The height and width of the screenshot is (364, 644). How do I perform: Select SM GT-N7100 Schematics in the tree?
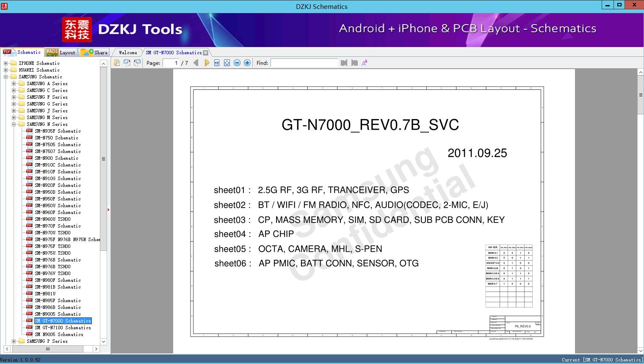coord(63,328)
